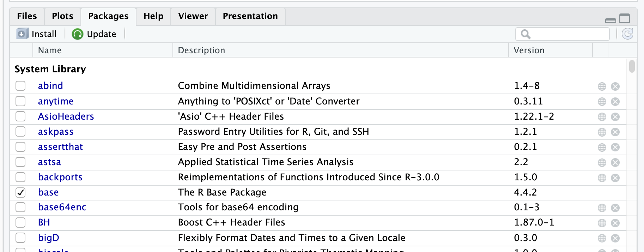644x252 pixels.
Task: Sort packages by the Name column header
Action: pyautogui.click(x=50, y=50)
